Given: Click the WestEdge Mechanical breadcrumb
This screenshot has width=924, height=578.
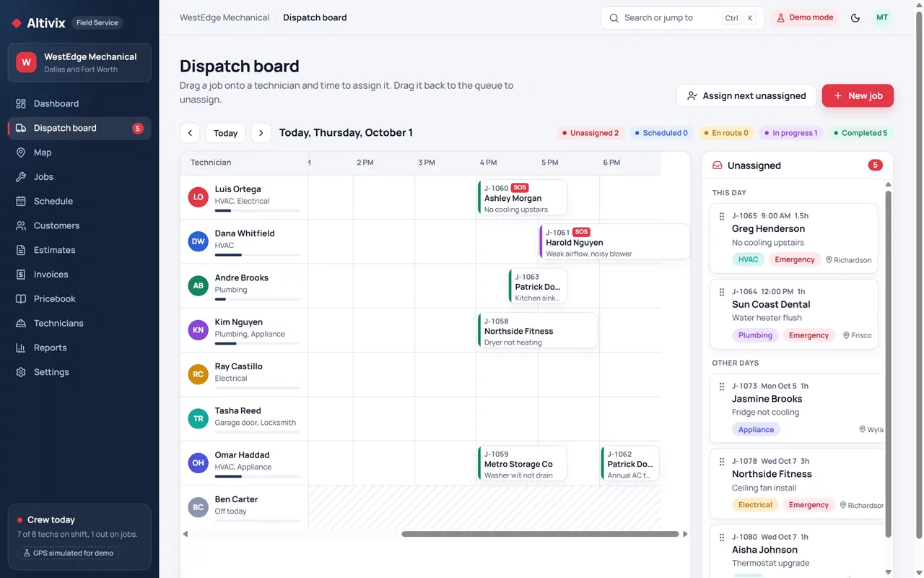Looking at the screenshot, I should 225,18.
